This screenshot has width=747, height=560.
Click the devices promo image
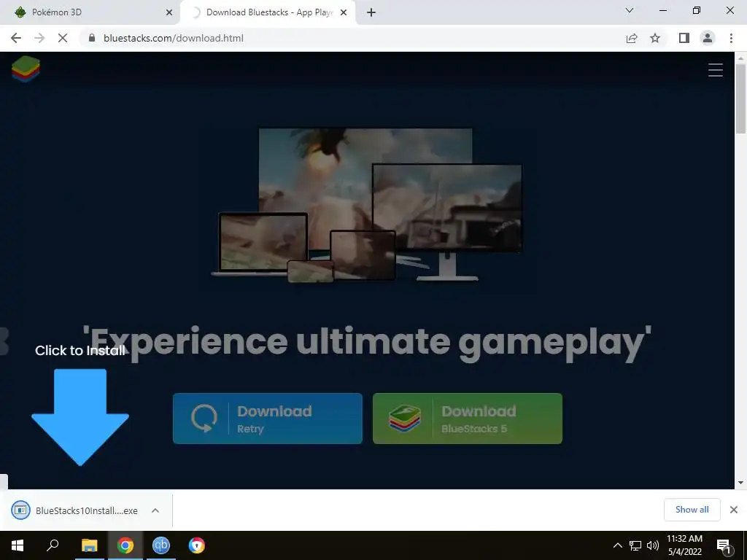point(367,205)
